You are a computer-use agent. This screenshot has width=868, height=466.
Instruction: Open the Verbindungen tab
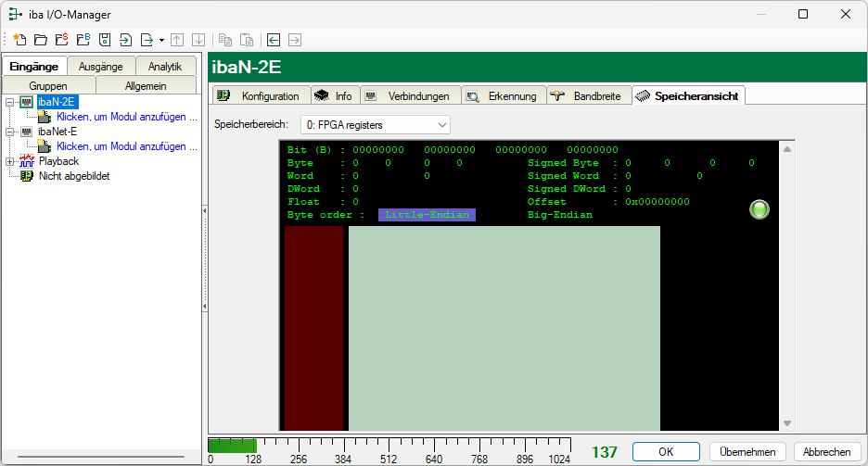(x=411, y=95)
